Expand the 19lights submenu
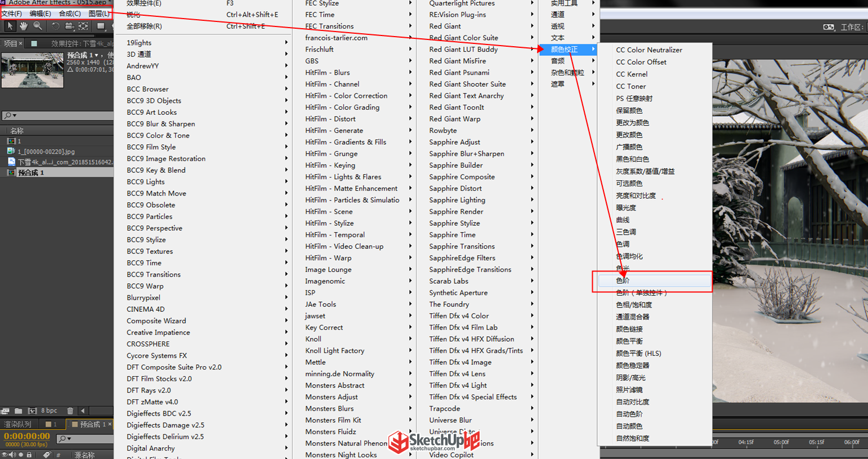868x459 pixels. [203, 43]
